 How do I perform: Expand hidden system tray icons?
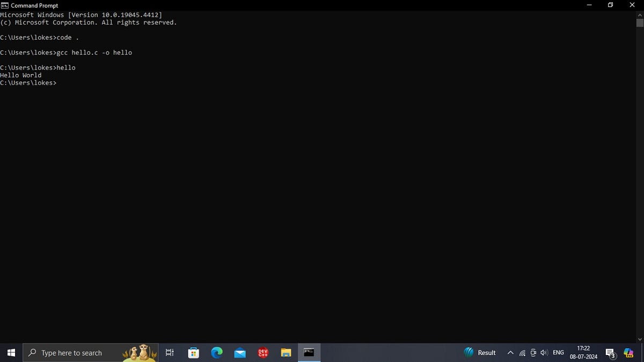click(x=510, y=352)
